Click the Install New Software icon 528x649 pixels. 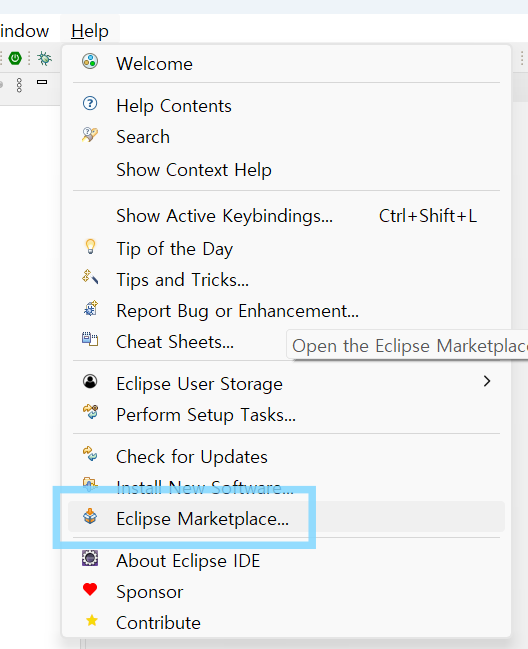click(90, 484)
